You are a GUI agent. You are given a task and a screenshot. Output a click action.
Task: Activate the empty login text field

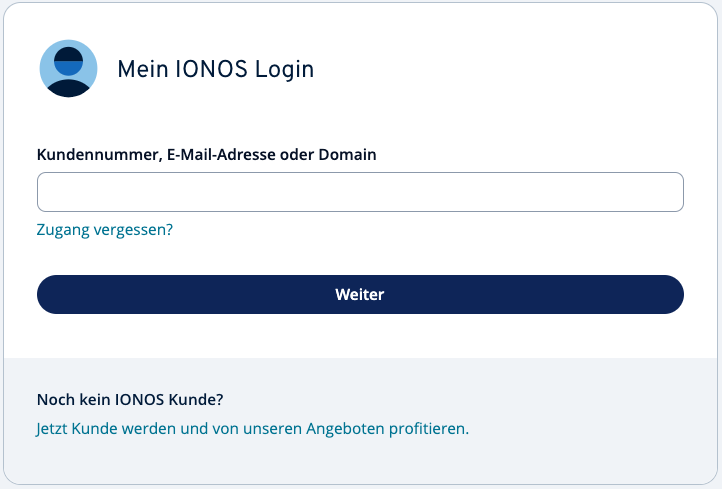[360, 192]
